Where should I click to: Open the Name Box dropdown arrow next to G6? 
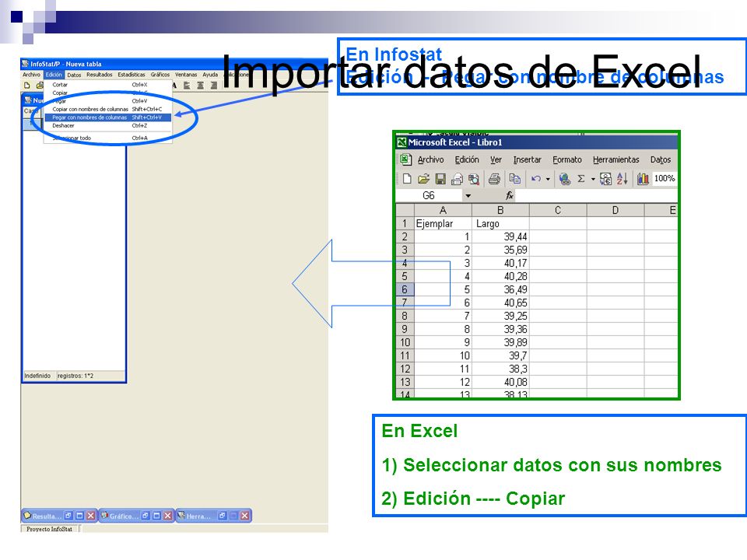click(468, 196)
